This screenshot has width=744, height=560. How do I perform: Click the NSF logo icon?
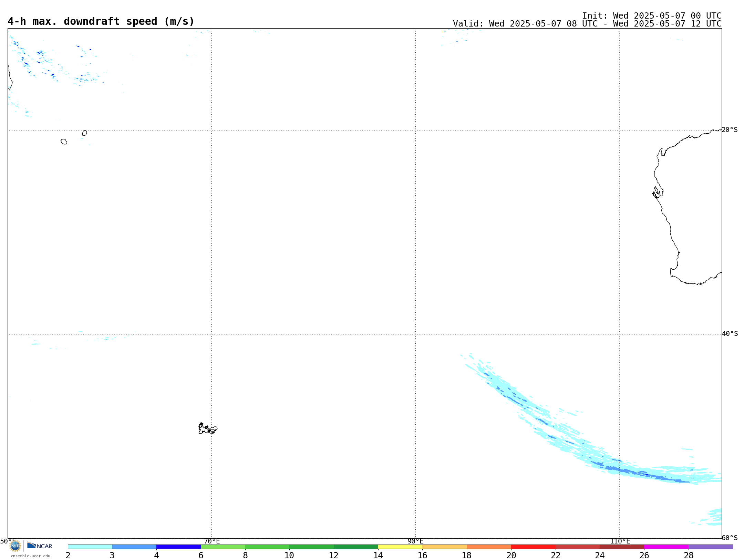pyautogui.click(x=15, y=546)
